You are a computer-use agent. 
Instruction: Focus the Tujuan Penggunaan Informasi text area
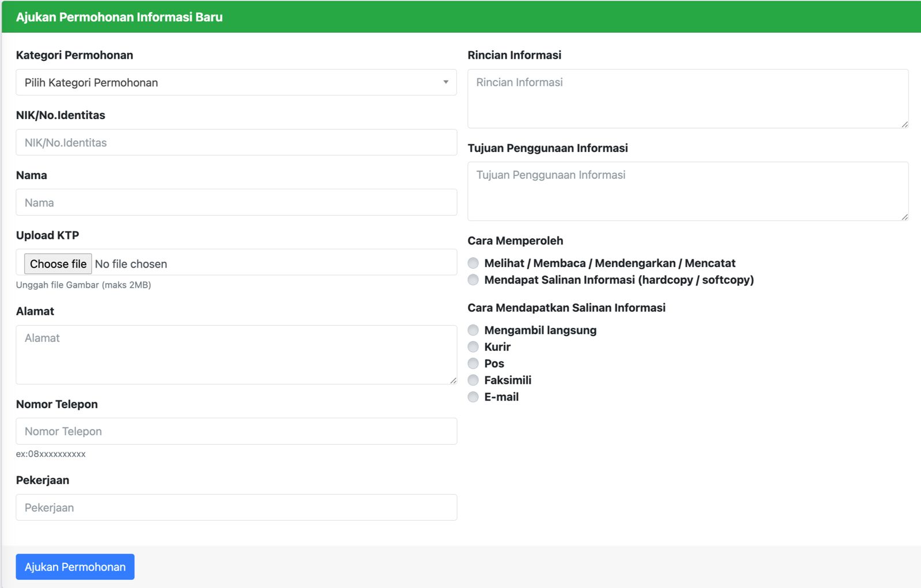[687, 191]
